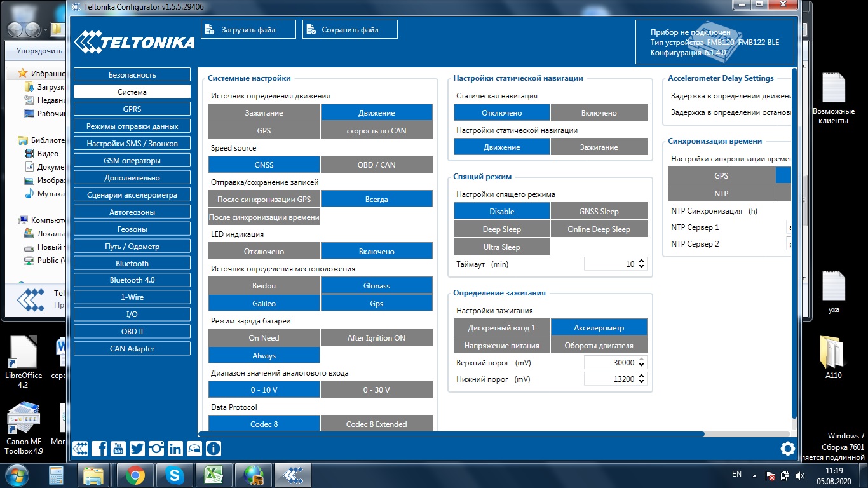Open the LinkedIn icon link
This screenshot has width=868, height=488.
click(175, 449)
